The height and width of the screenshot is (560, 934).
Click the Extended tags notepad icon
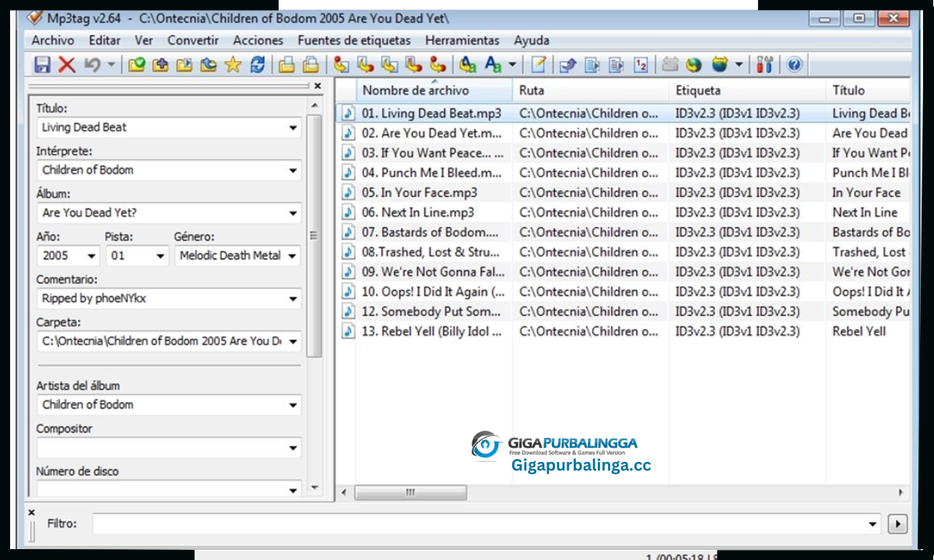tap(539, 65)
